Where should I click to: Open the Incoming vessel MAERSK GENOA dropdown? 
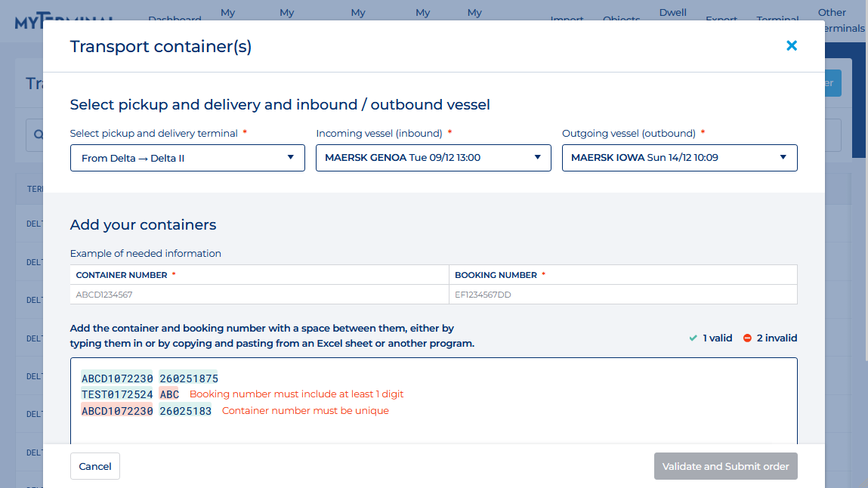pyautogui.click(x=434, y=158)
